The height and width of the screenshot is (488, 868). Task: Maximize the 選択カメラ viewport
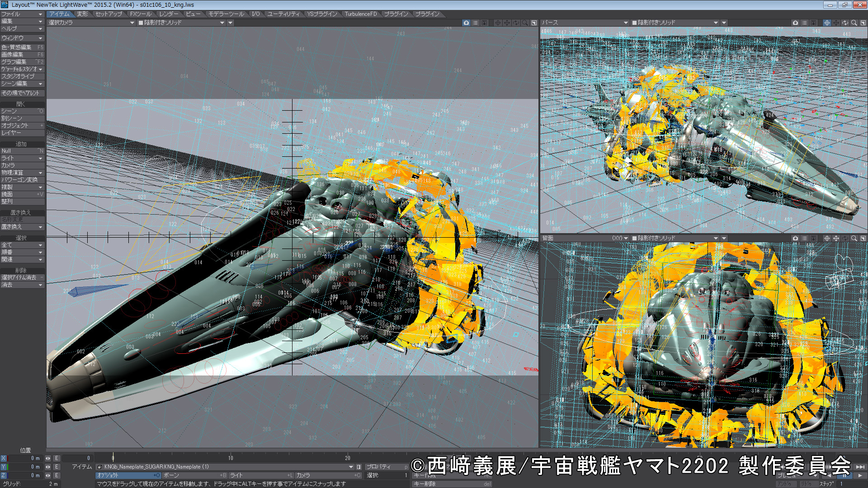534,23
